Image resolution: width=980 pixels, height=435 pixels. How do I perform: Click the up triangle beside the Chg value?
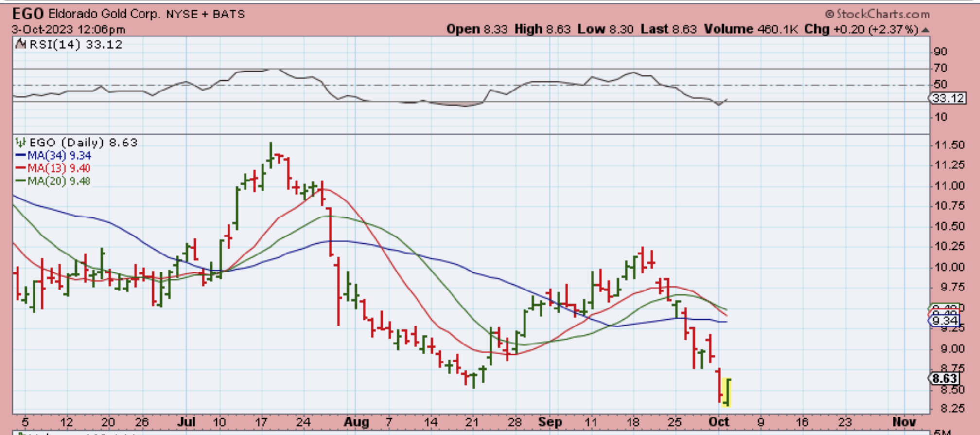(925, 30)
